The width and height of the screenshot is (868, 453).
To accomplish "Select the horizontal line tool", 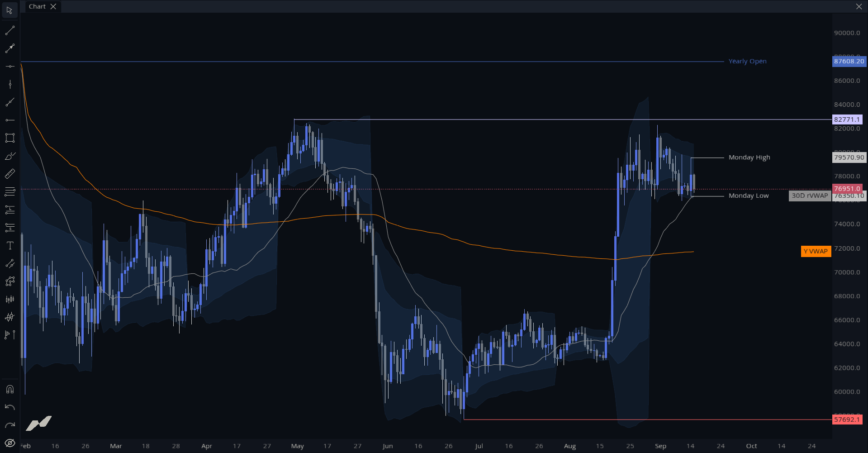I will point(9,67).
